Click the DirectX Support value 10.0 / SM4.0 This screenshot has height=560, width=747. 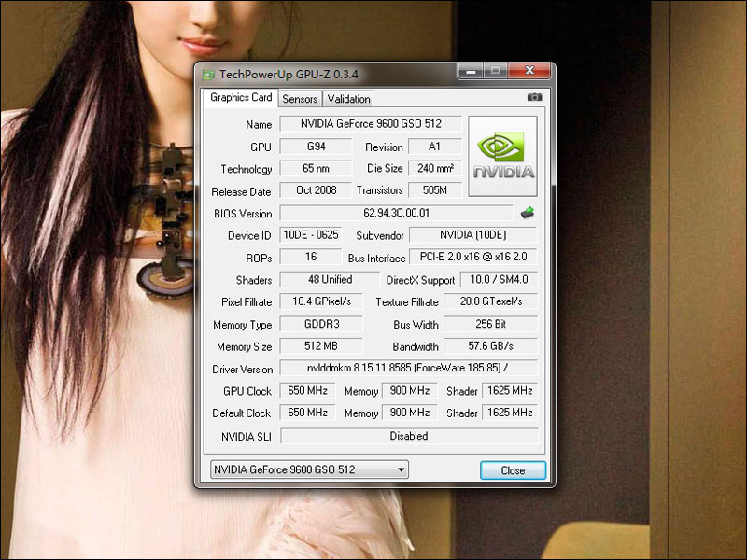pos(499,279)
